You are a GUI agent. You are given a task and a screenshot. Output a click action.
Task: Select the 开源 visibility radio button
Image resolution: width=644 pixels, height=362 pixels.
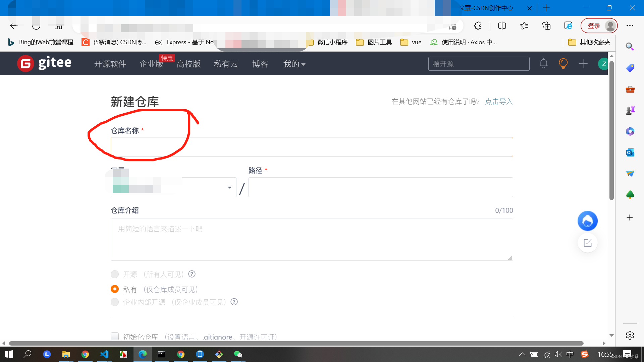115,274
